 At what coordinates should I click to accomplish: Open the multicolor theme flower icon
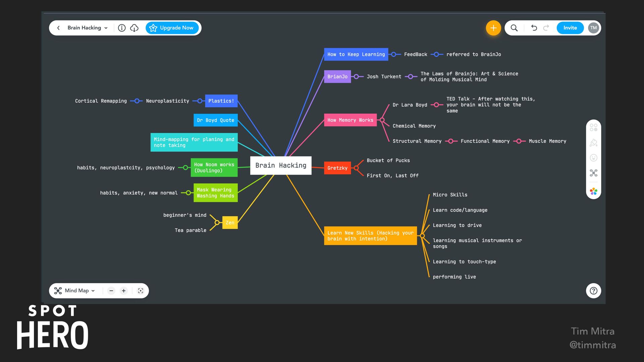(x=593, y=191)
